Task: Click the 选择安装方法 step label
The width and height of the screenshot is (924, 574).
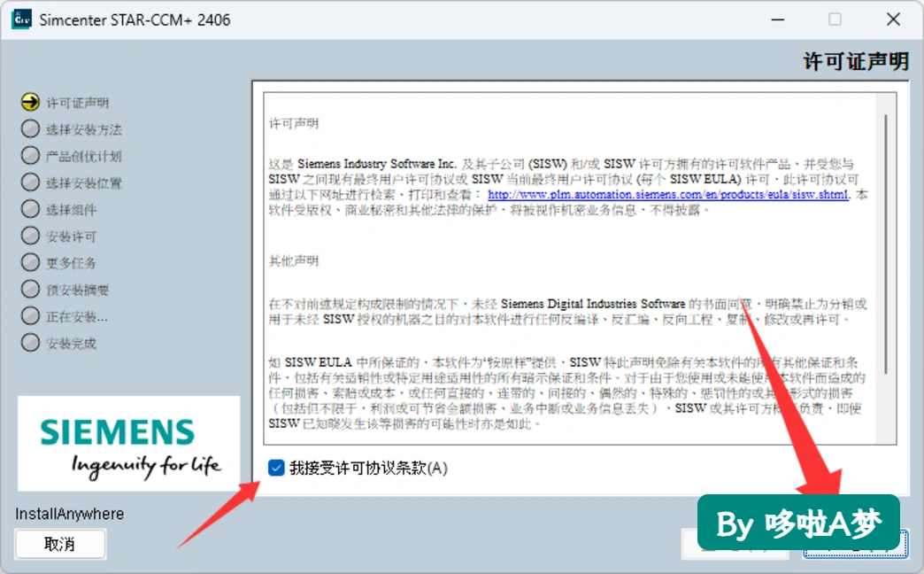Action: point(84,129)
